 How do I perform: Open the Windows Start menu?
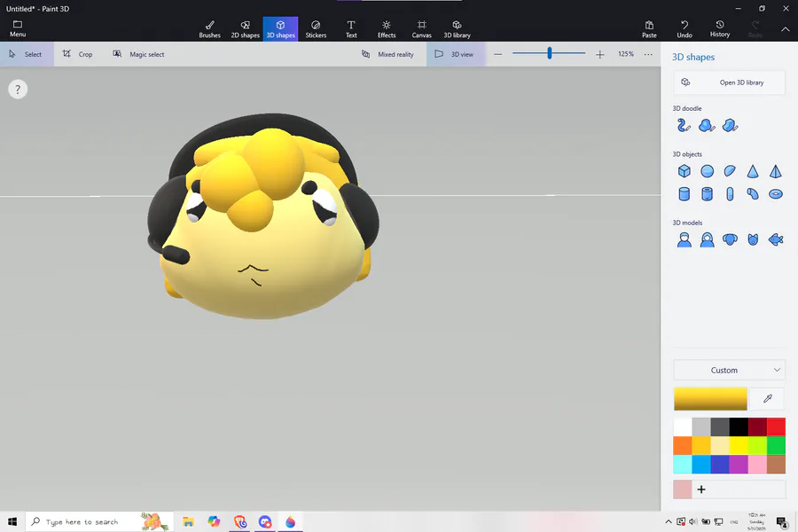12,522
